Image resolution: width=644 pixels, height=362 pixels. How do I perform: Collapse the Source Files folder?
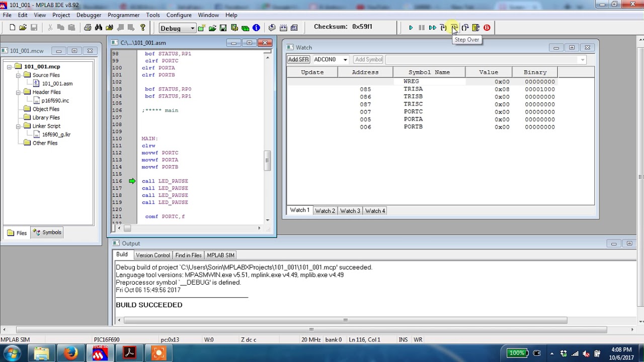pyautogui.click(x=18, y=75)
